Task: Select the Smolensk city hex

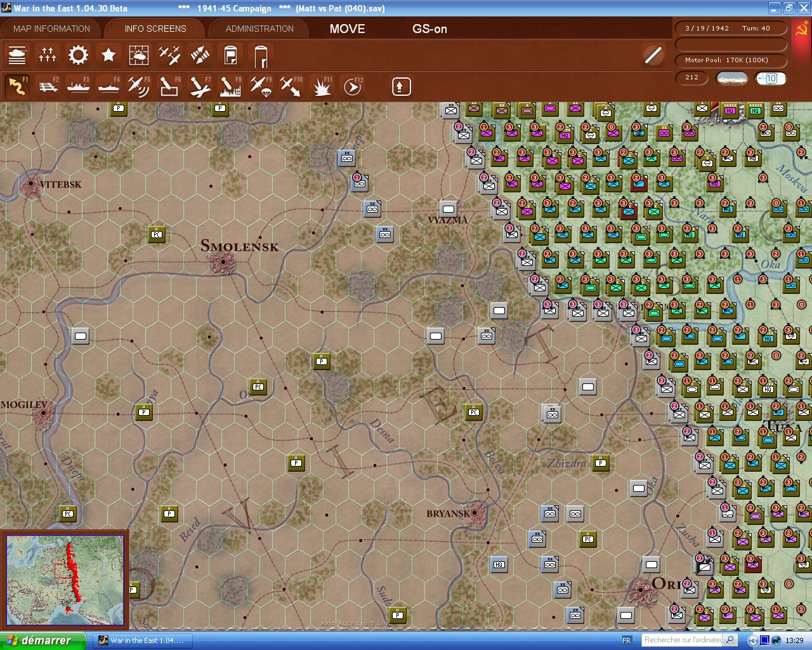Action: (223, 261)
